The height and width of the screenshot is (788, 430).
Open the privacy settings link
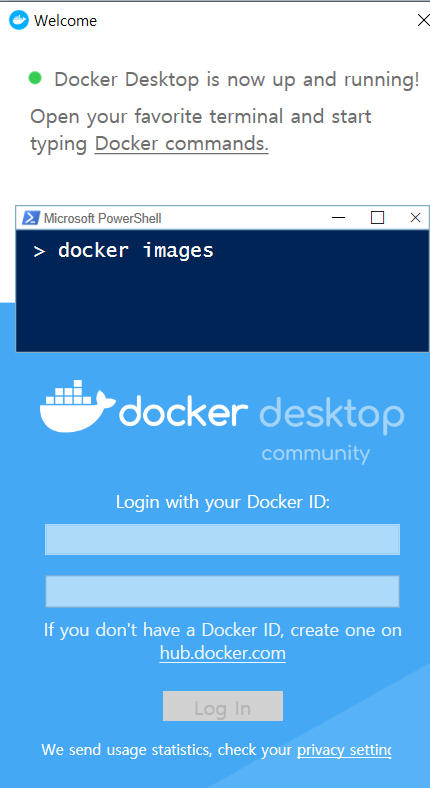344,750
